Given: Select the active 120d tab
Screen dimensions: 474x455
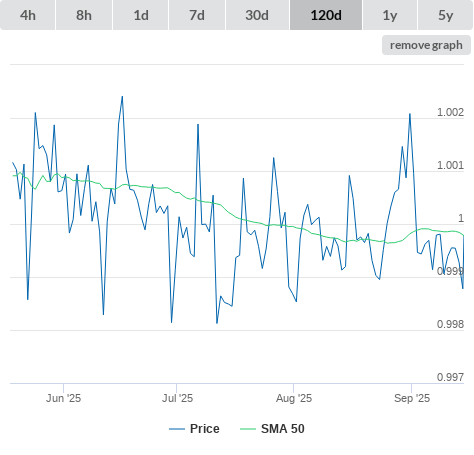Looking at the screenshot, I should coord(326,15).
